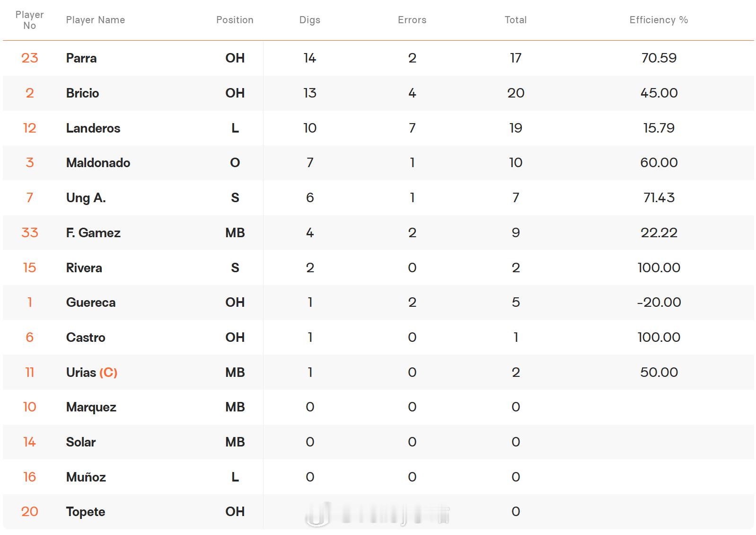Click jersey number 20 for Topete
The image size is (756, 535).
click(29, 511)
